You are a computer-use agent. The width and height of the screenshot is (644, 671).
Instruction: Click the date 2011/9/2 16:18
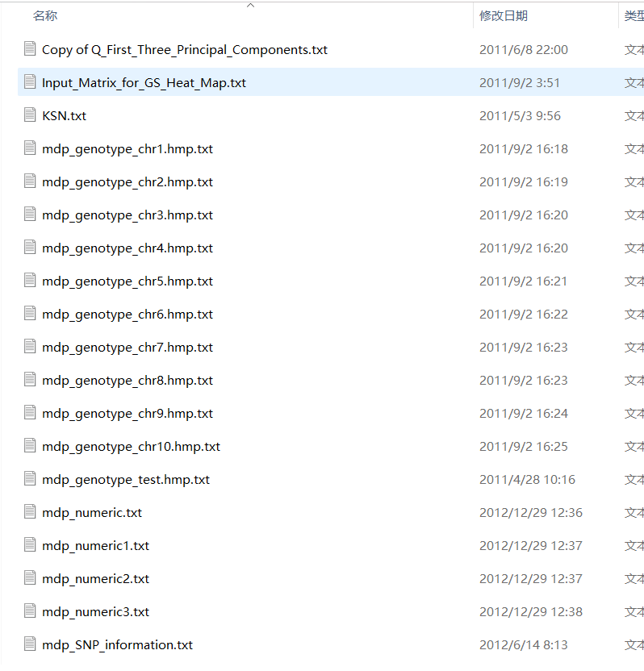pyautogui.click(x=524, y=149)
